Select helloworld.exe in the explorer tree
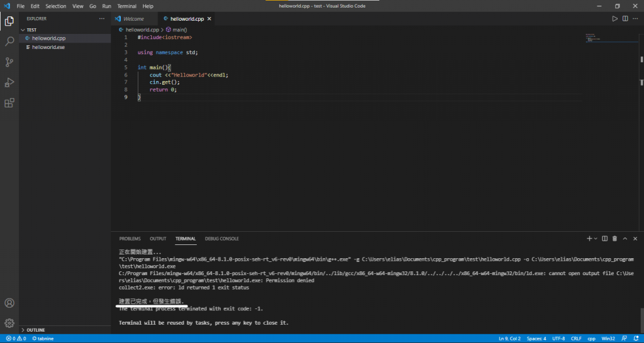The height and width of the screenshot is (343, 644). tap(65, 47)
